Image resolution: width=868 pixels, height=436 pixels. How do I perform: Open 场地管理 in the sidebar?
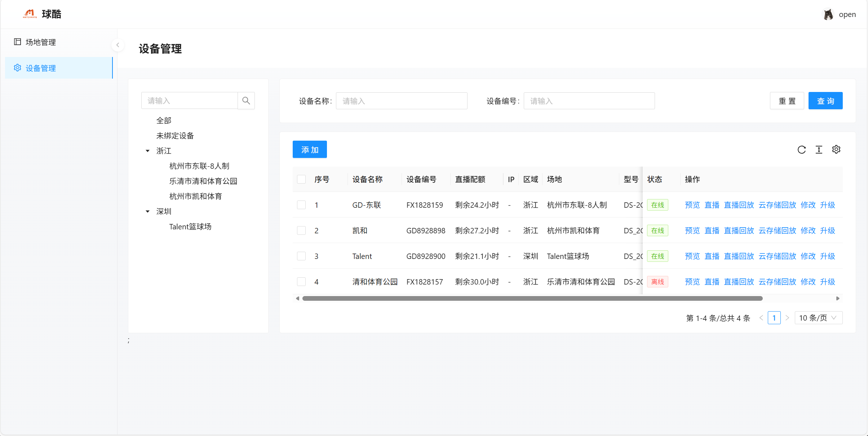40,42
